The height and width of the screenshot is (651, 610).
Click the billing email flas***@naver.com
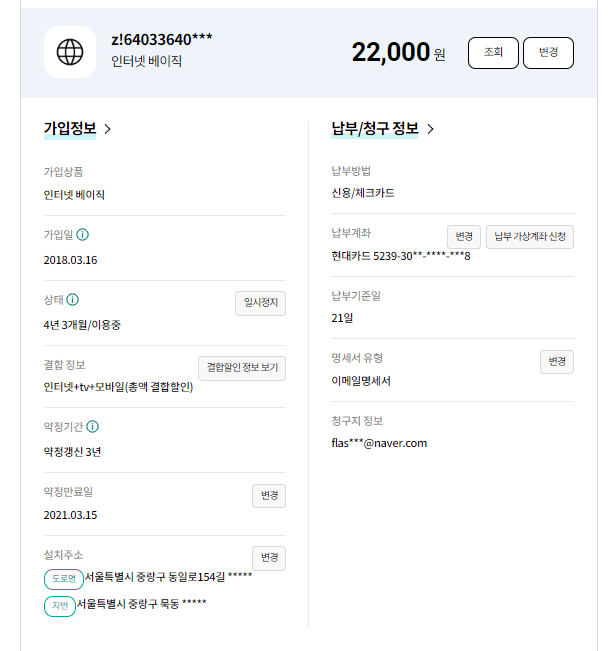point(379,443)
